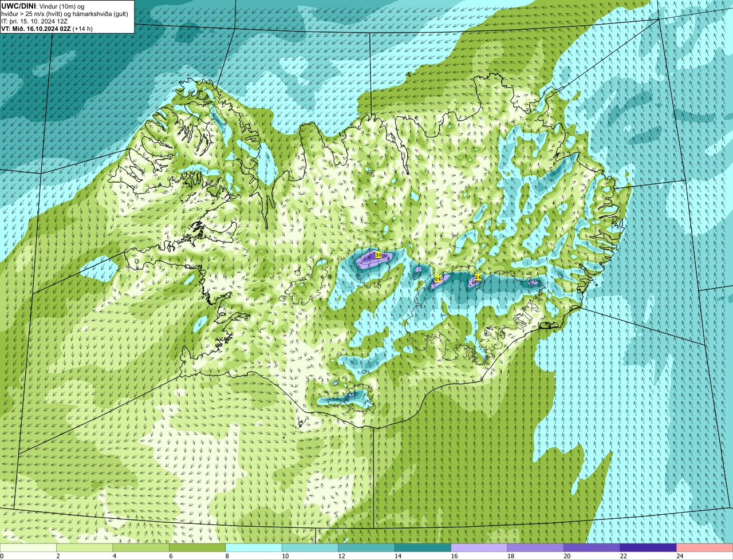The height and width of the screenshot is (560, 733).
Task: Click the legend tick label 4
Action: [x=114, y=555]
